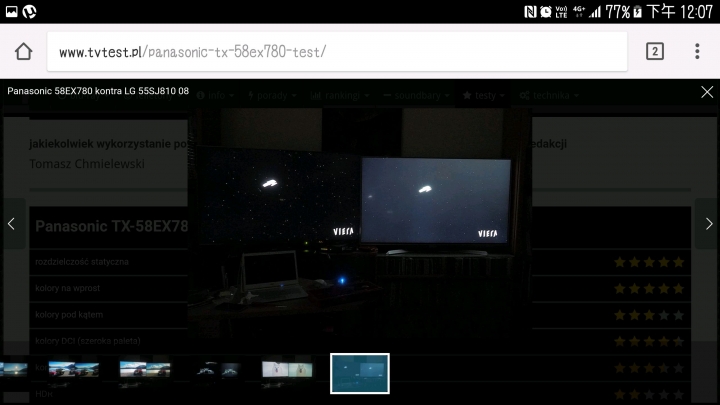Open the dimmed testy menu
This screenshot has width=720, height=405.
coord(484,96)
